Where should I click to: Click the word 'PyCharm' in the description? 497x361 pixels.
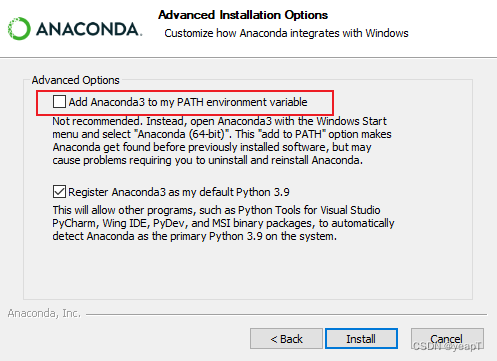tap(75, 223)
